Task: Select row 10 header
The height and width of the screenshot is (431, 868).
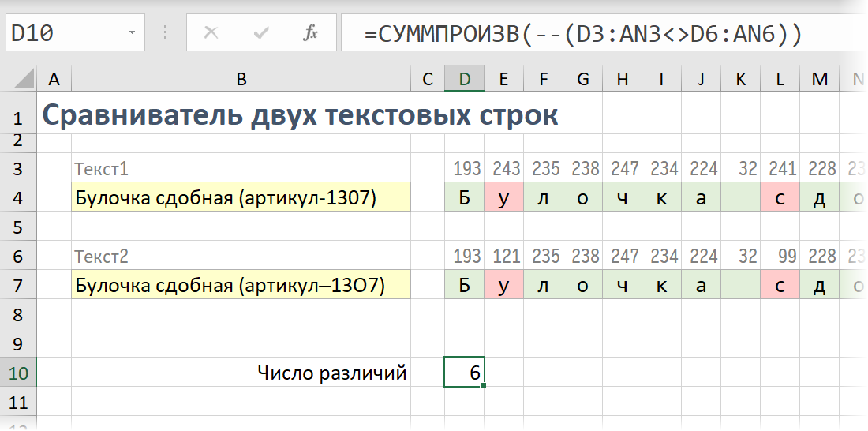Action: click(x=18, y=373)
